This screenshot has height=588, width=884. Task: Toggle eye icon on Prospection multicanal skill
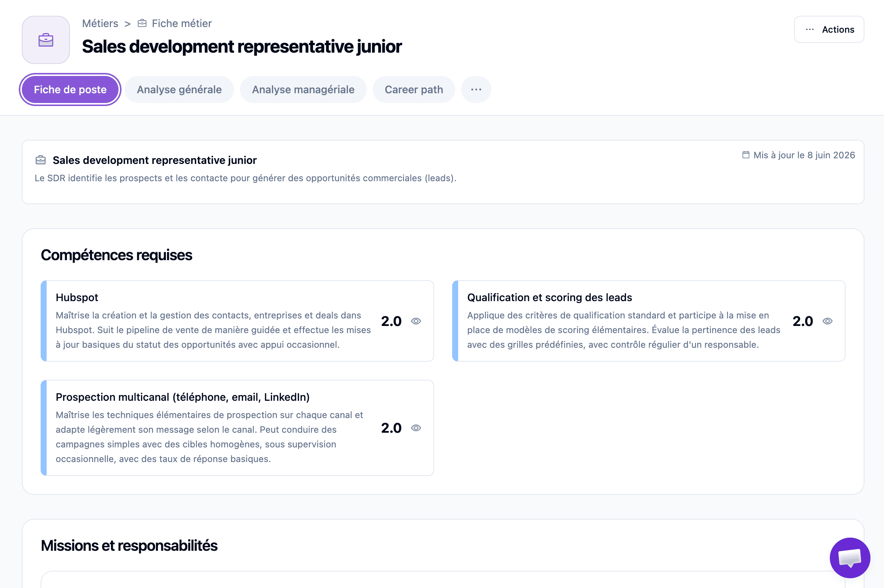(416, 428)
